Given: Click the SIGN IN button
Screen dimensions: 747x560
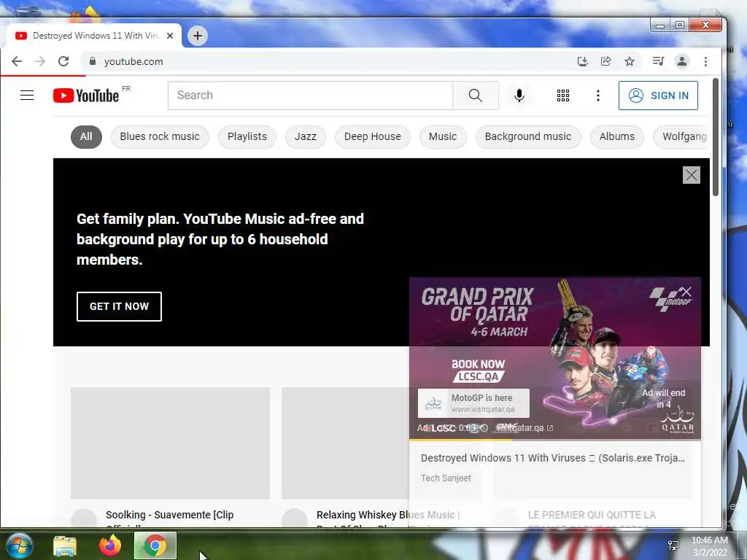Looking at the screenshot, I should tap(659, 96).
